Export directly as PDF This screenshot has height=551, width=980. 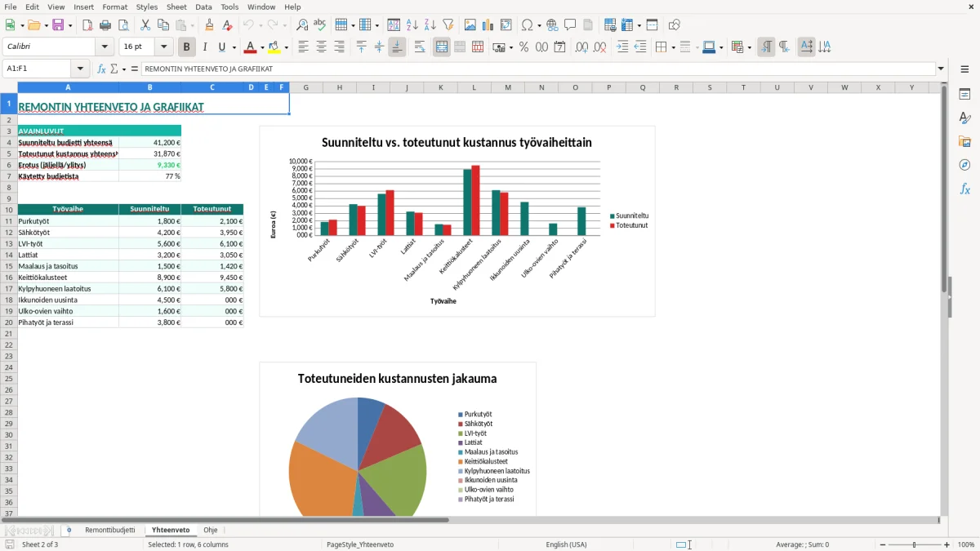pyautogui.click(x=87, y=25)
